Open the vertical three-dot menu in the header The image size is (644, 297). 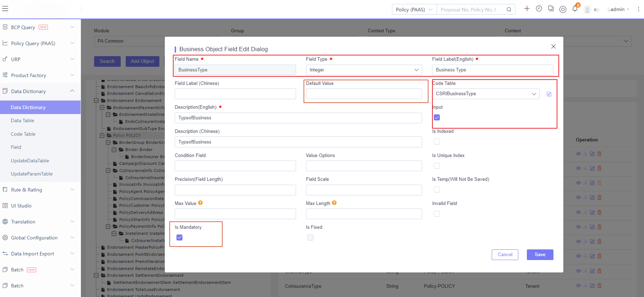(638, 9)
